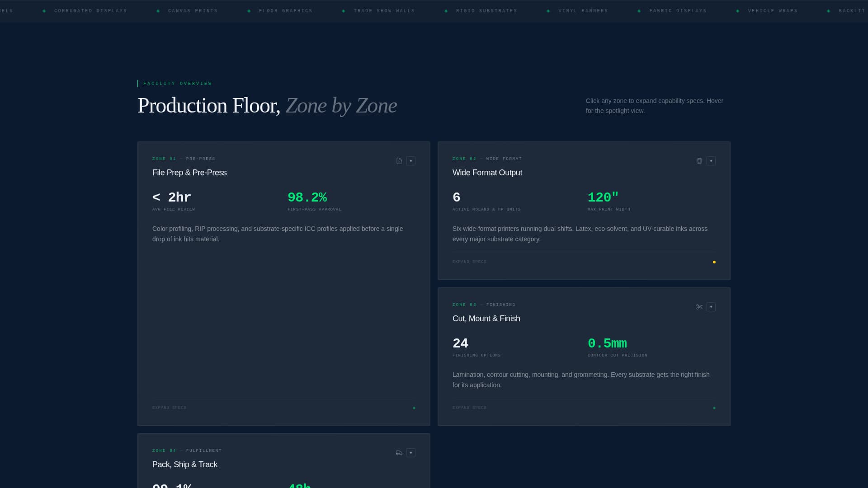
Task: Select the scissors icon on Cut, Mount & Finish
Action: click(x=699, y=307)
